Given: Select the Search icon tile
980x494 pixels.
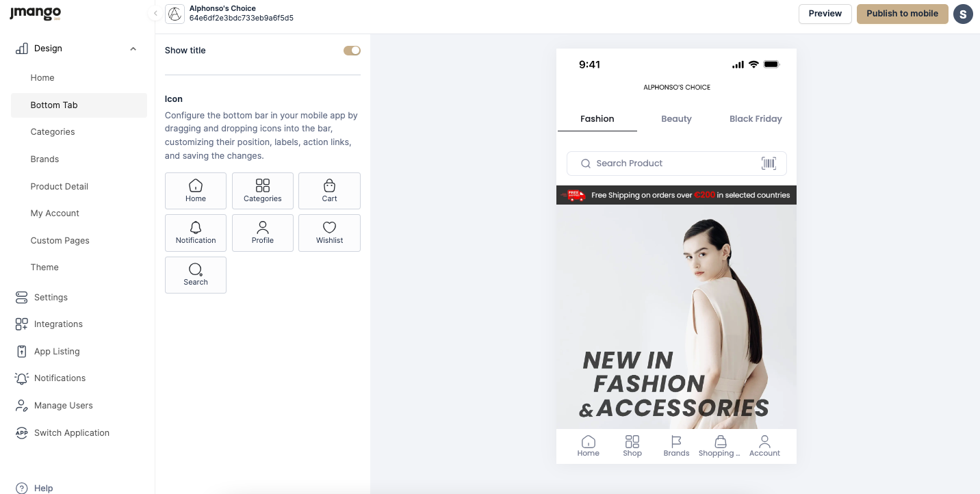Looking at the screenshot, I should (x=195, y=274).
